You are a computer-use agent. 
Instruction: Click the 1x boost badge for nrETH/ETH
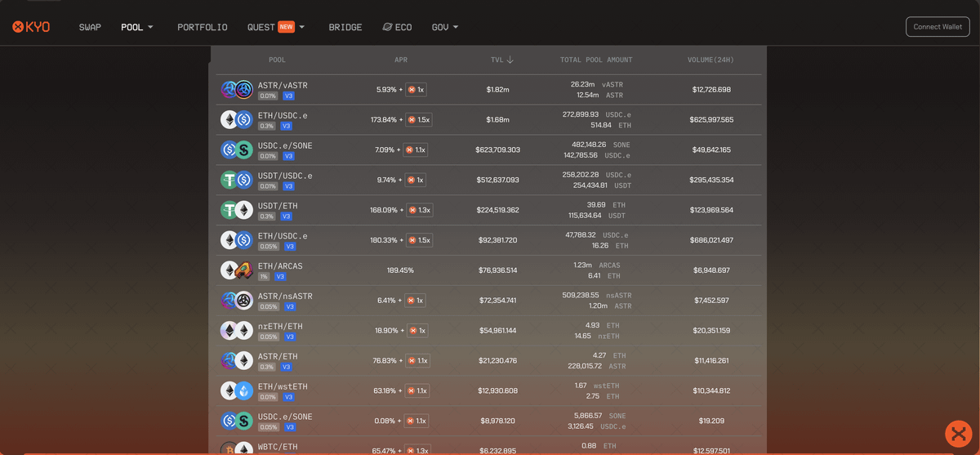[x=417, y=331]
